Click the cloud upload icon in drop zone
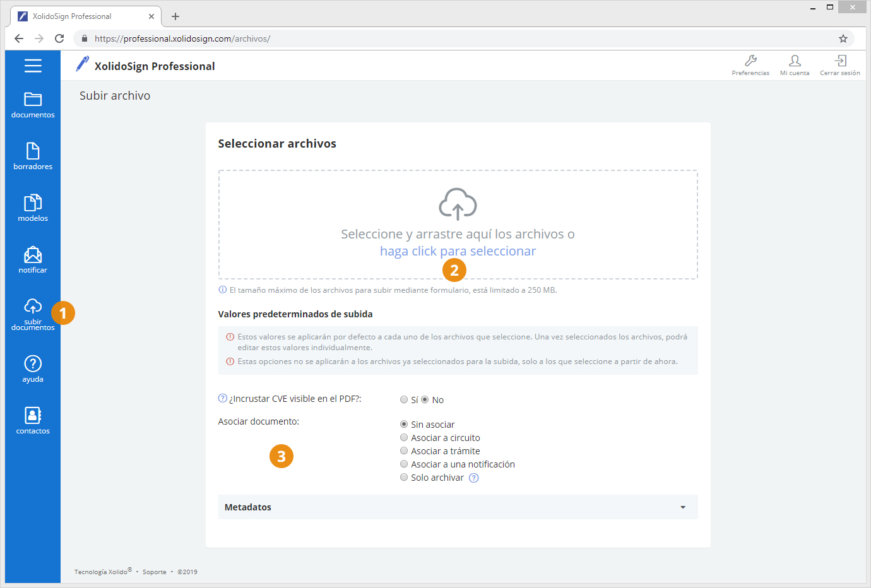The image size is (871, 588). [458, 204]
